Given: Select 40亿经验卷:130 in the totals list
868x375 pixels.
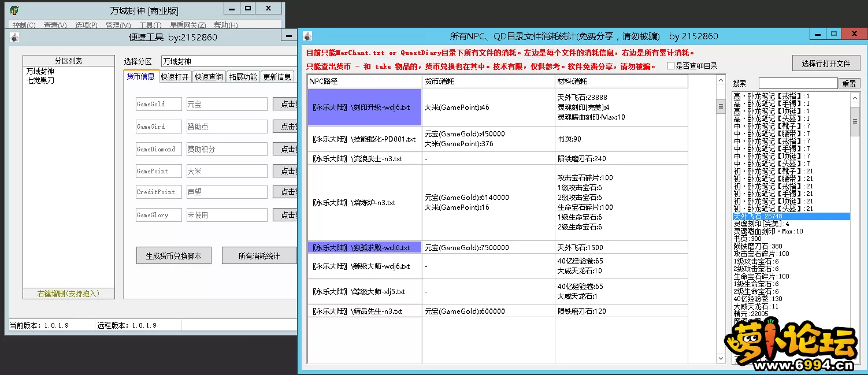Looking at the screenshot, I should 791,299.
